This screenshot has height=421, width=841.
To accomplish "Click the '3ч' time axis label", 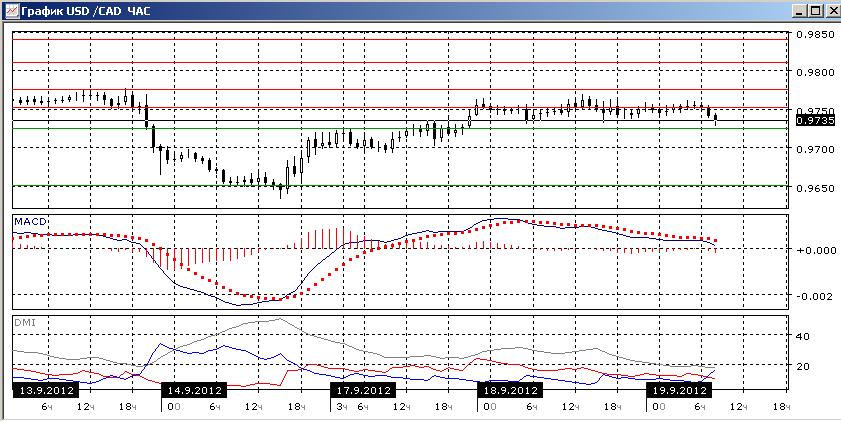I will (341, 408).
